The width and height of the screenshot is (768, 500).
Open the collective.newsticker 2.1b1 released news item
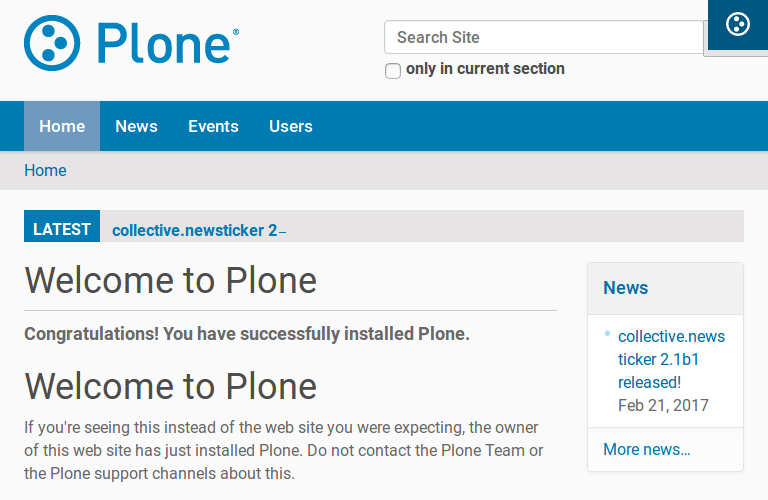[671, 359]
